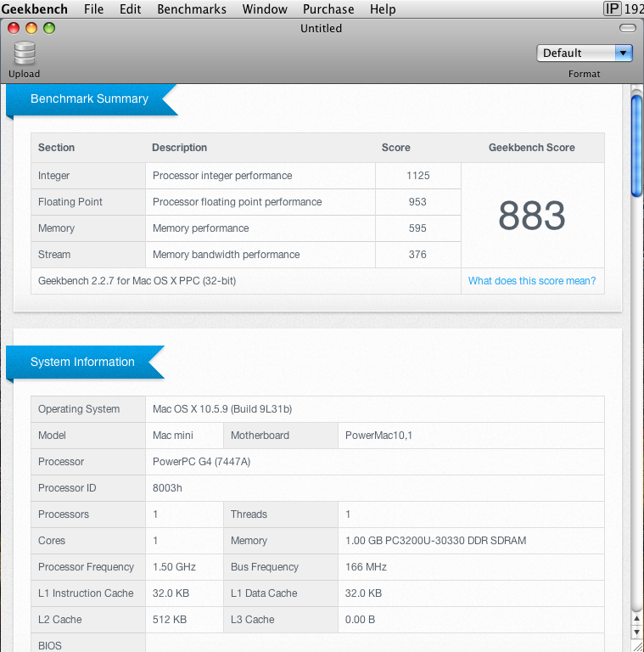Click the overall Geekbench score 883

532,216
